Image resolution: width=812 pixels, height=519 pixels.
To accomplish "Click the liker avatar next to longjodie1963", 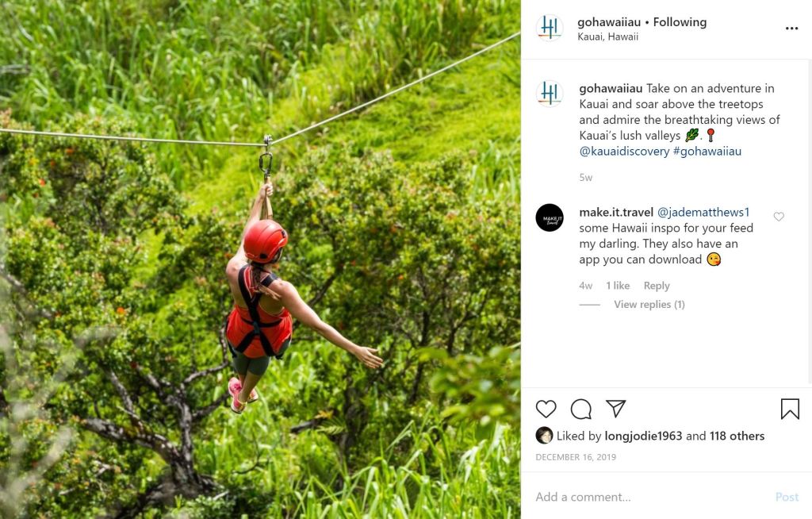I will 544,435.
